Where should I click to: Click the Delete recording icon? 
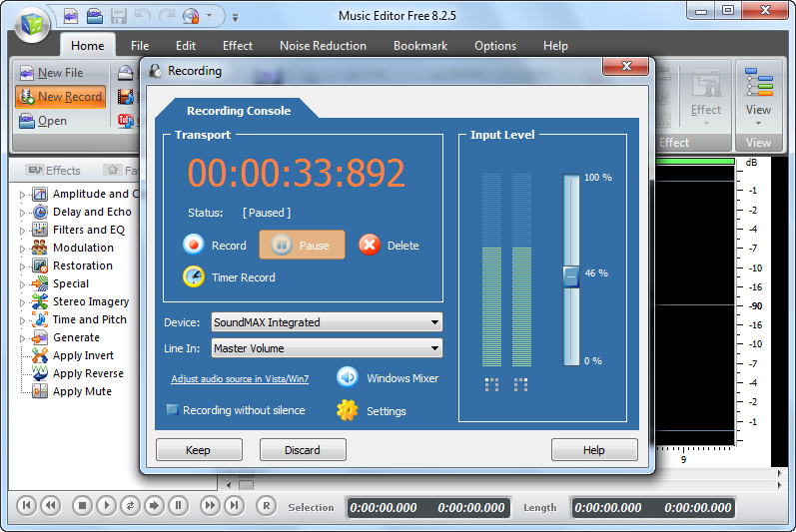[370, 246]
